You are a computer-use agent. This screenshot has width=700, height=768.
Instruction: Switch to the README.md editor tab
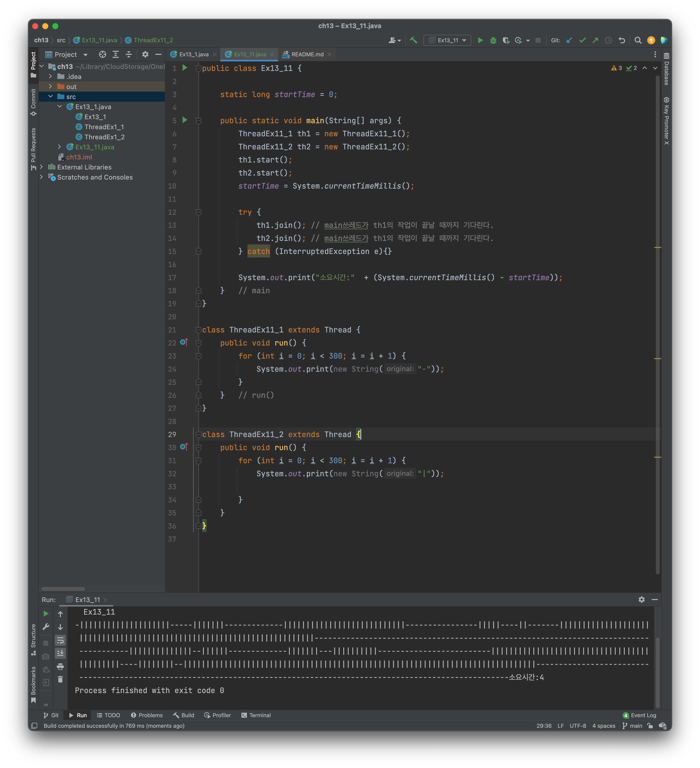(307, 55)
